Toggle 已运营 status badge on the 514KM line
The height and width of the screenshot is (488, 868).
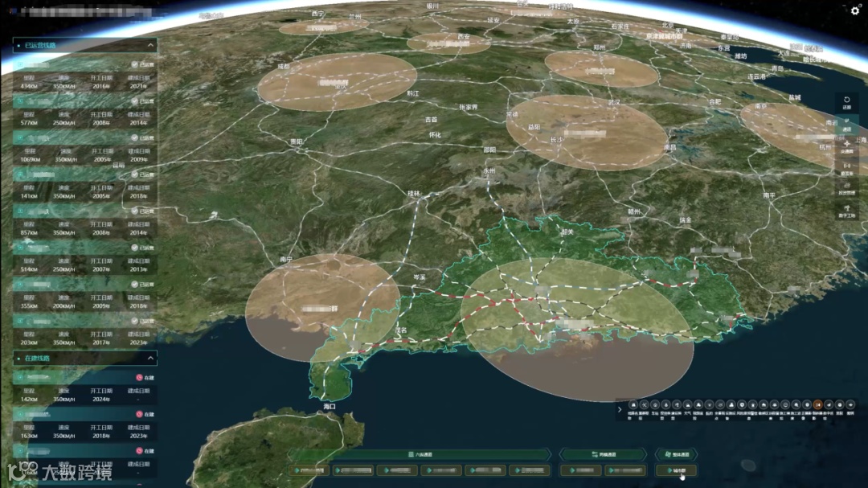pyautogui.click(x=143, y=247)
